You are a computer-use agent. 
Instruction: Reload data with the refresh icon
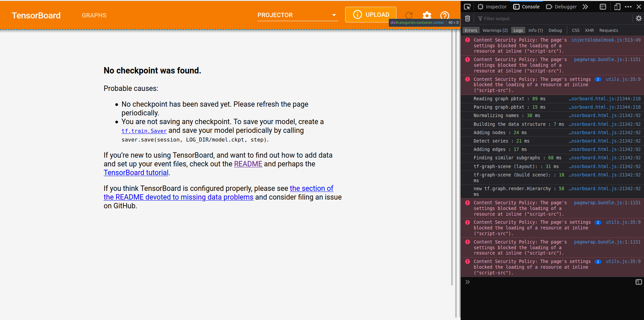(x=409, y=15)
